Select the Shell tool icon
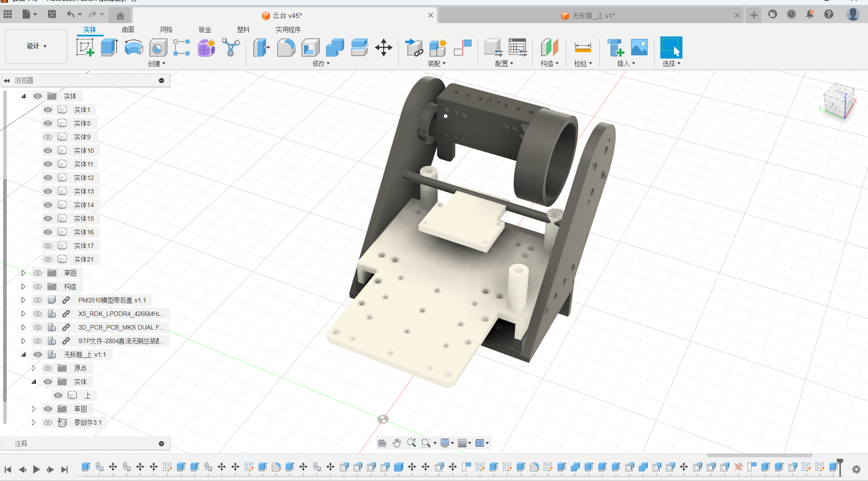Image resolution: width=868 pixels, height=481 pixels. click(310, 47)
